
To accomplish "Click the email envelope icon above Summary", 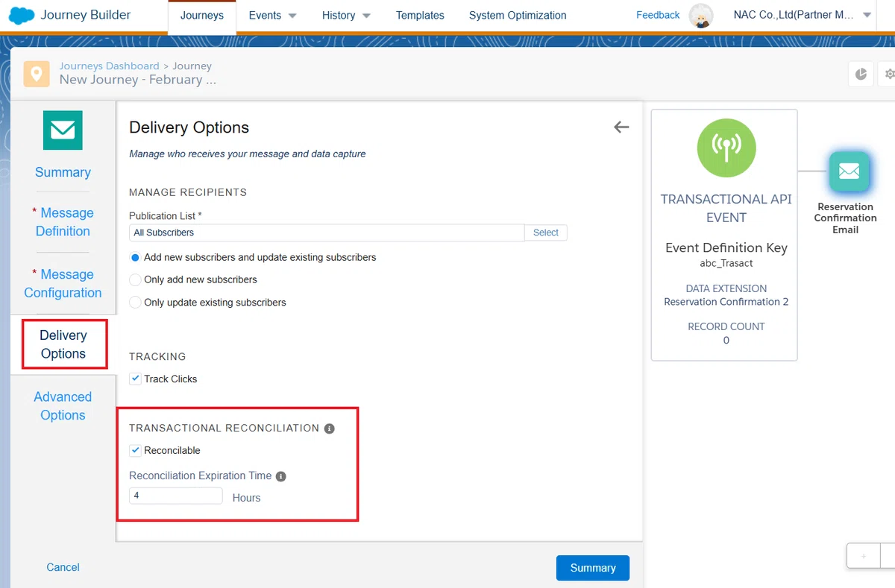I will click(x=63, y=130).
